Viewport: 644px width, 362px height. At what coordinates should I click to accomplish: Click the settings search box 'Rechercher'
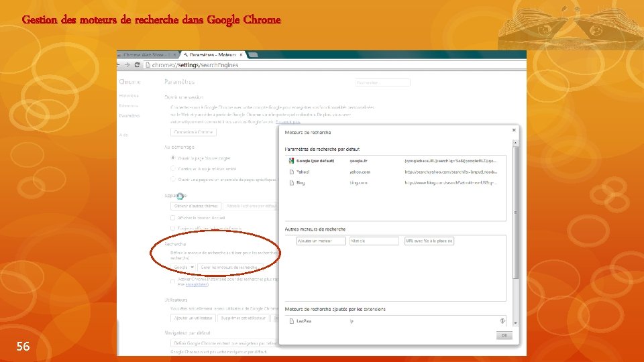(383, 82)
